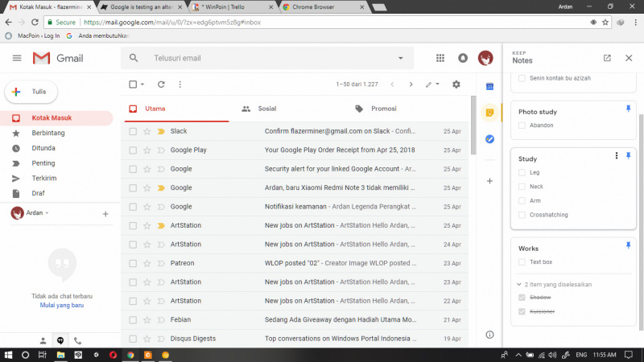Open the taskbar volume control
Viewport: 644px width, 362px height.
(x=552, y=355)
